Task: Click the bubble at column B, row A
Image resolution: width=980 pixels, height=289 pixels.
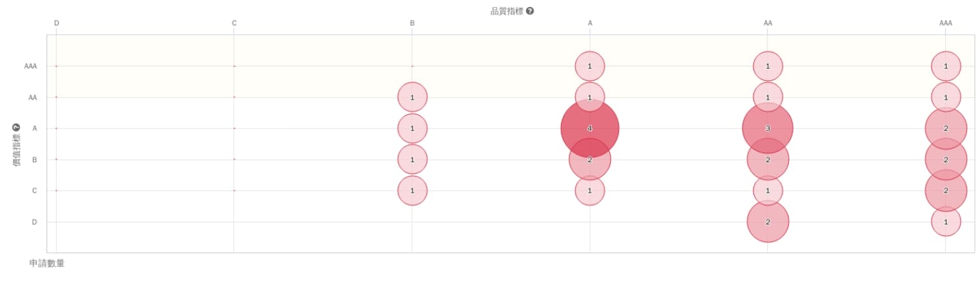Action: 413,128
